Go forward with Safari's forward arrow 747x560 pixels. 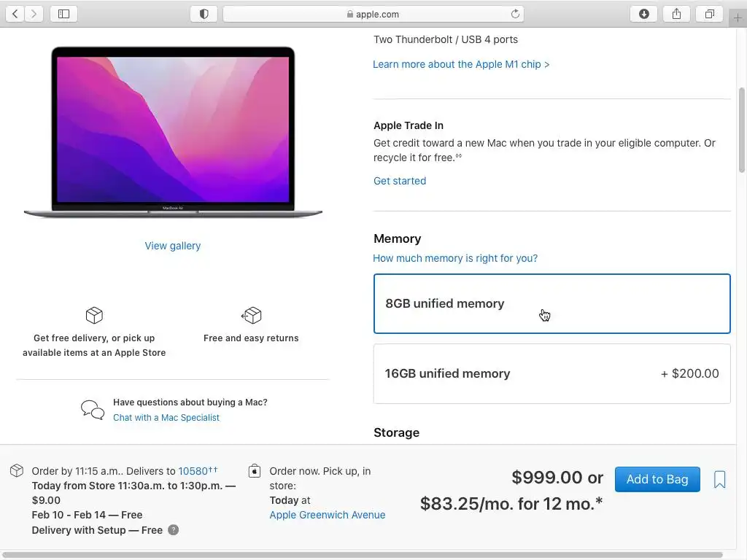coord(34,14)
